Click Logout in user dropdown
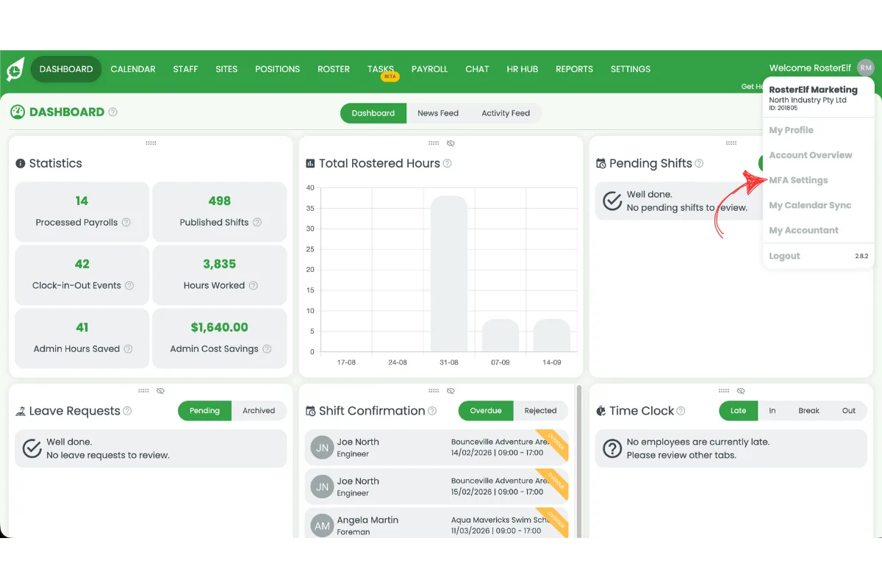Viewport: 882px width, 588px height. pos(784,256)
